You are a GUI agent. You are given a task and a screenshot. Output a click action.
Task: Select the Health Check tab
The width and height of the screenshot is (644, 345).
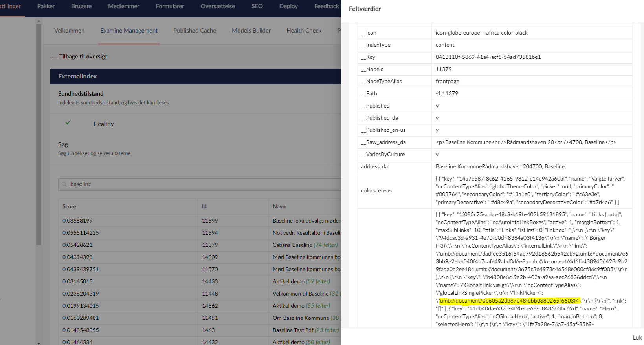(304, 31)
